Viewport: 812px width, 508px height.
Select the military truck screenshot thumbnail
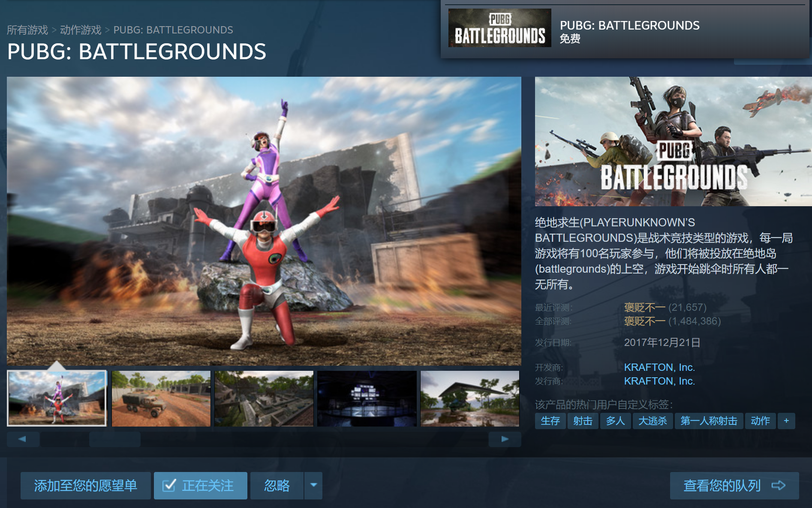[161, 398]
